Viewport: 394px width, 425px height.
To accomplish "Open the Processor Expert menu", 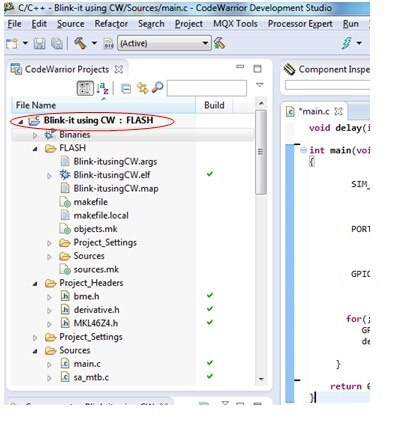I will coord(300,24).
